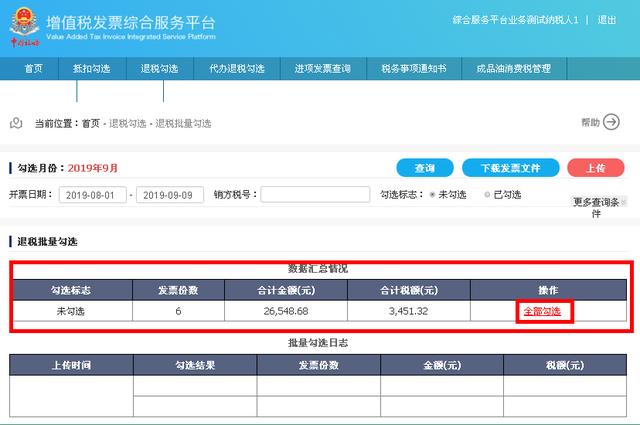Click the 操作 column header

click(x=548, y=290)
